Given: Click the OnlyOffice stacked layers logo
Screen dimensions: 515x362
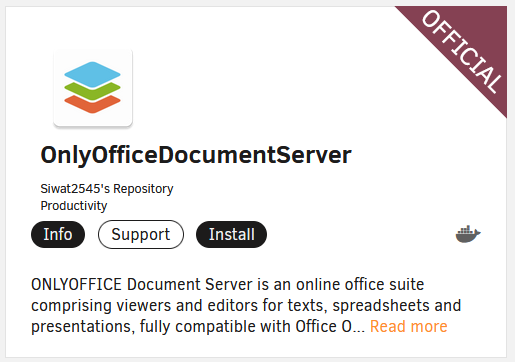Looking at the screenshot, I should [x=92, y=87].
